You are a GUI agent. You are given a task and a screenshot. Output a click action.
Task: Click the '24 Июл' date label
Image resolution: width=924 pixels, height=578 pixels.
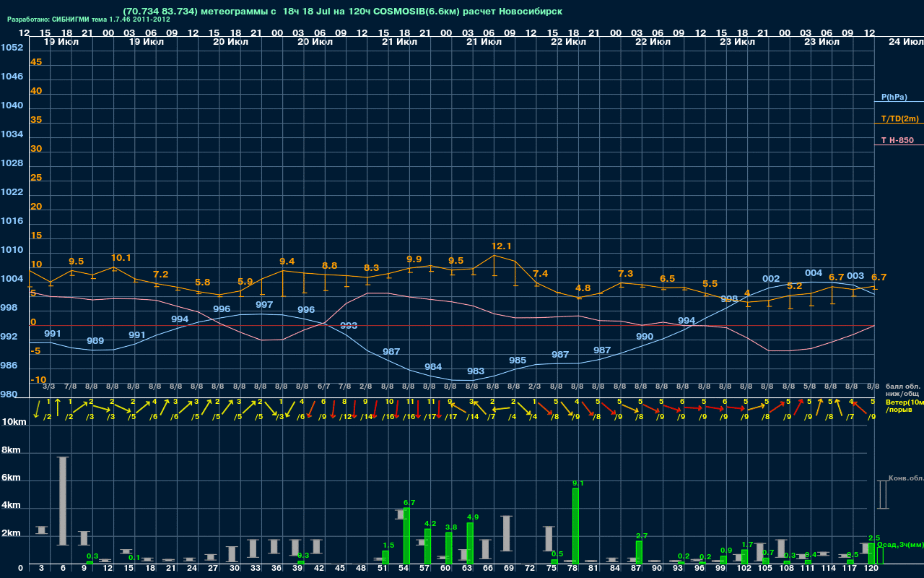click(x=905, y=42)
